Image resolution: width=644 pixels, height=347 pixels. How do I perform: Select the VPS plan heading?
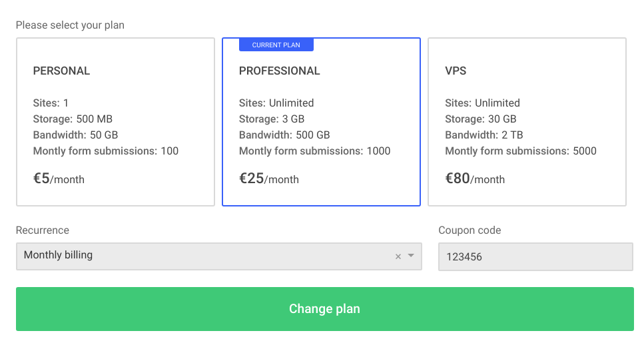[456, 71]
